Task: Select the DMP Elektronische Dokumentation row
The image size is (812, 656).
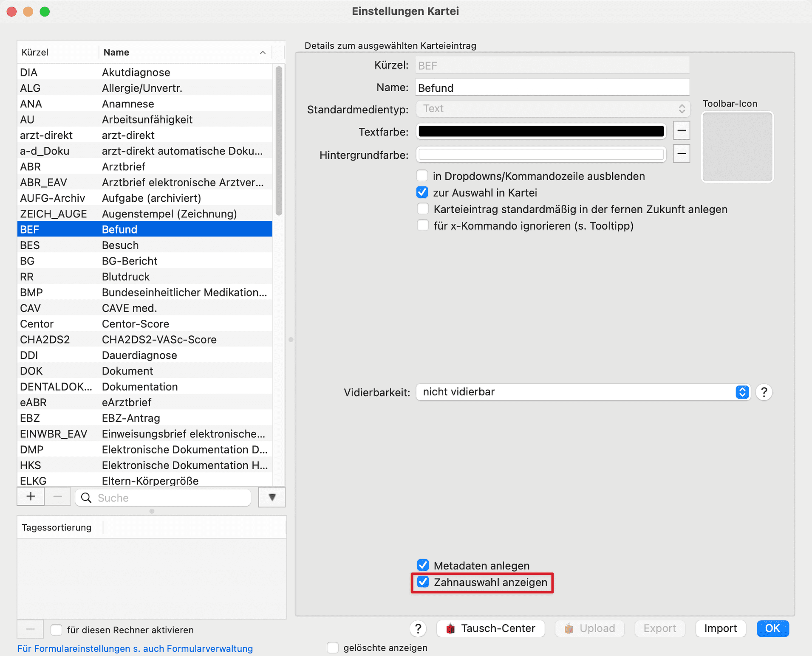Action: (x=144, y=449)
